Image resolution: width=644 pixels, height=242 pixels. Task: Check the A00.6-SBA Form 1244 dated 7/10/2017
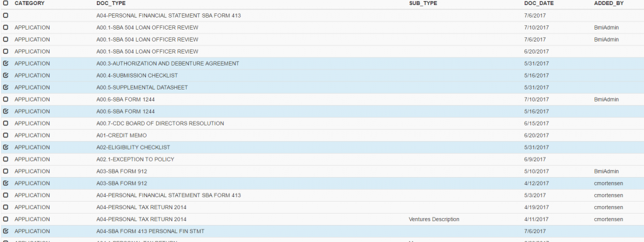[x=5, y=99]
